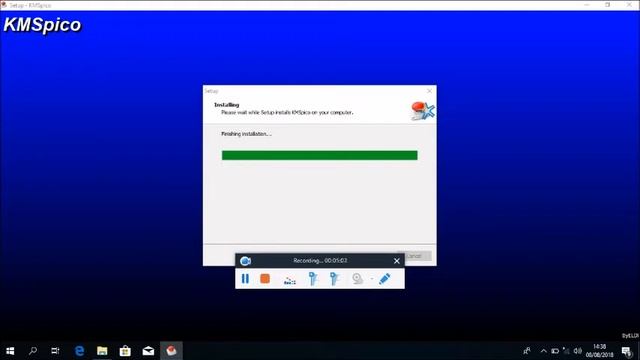This screenshot has height=360, width=640.
Task: Click the battery status icon
Action: (555, 351)
